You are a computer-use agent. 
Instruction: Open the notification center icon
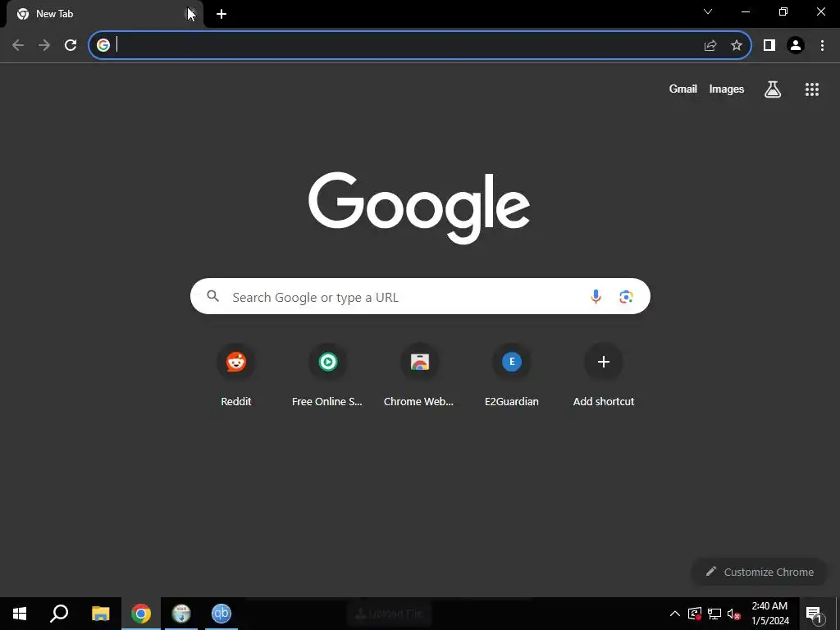tap(814, 614)
